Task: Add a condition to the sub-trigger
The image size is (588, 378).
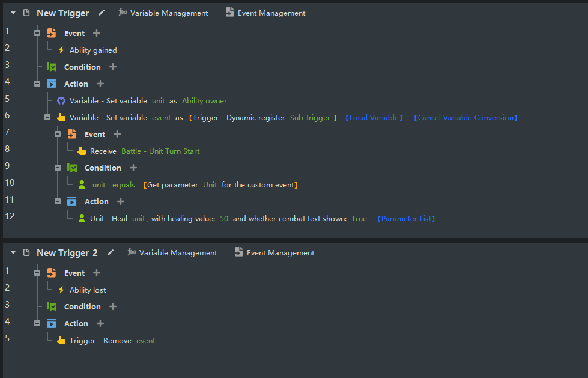Action: (133, 168)
